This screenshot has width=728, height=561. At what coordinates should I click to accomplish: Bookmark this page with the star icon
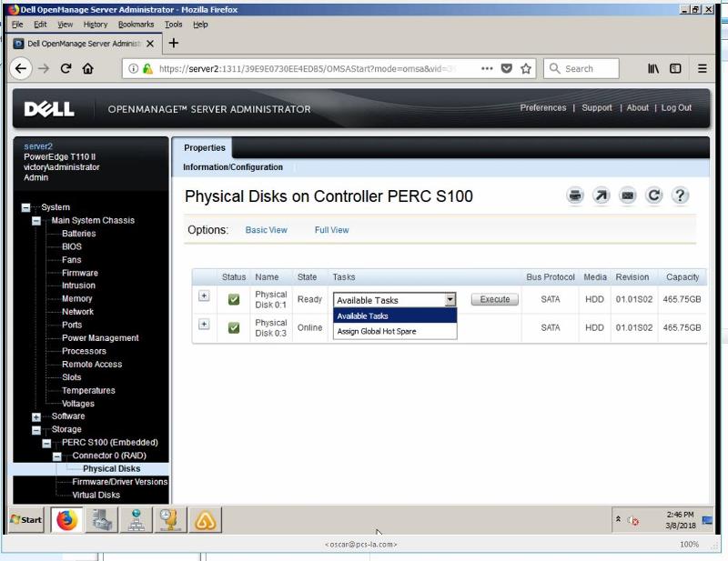coord(526,69)
